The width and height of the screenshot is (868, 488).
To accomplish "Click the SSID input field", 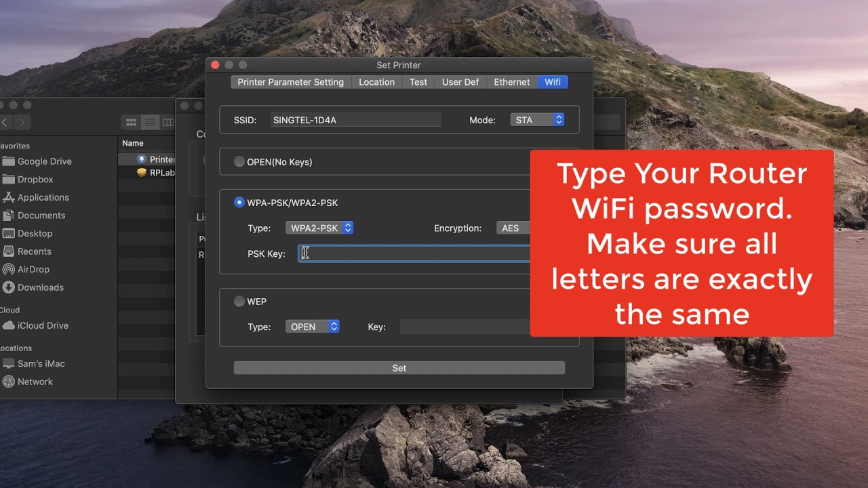I will 355,120.
